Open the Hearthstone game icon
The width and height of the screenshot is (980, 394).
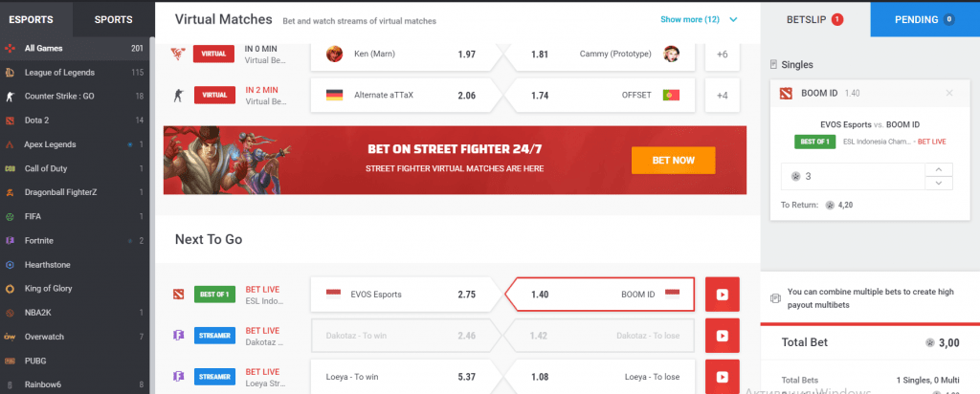point(10,265)
